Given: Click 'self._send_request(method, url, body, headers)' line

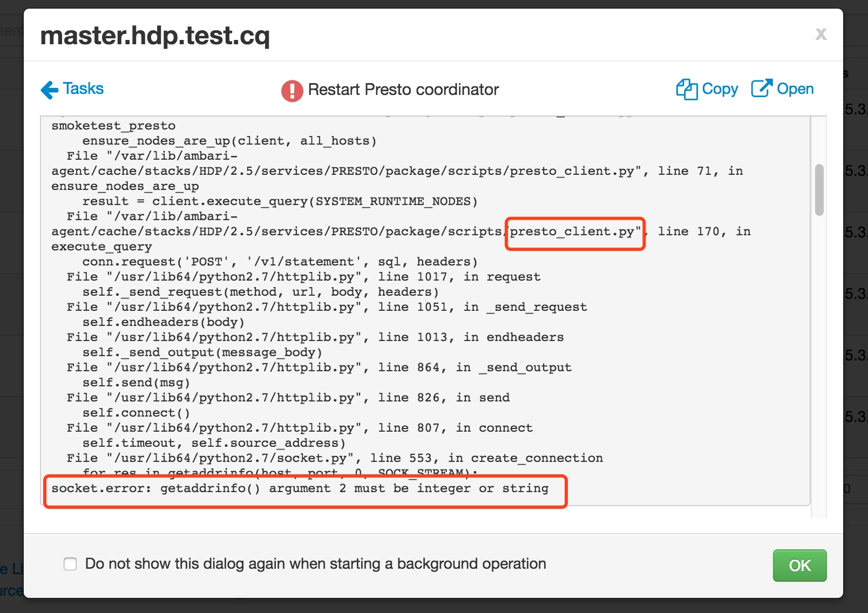Looking at the screenshot, I should click(x=260, y=292).
